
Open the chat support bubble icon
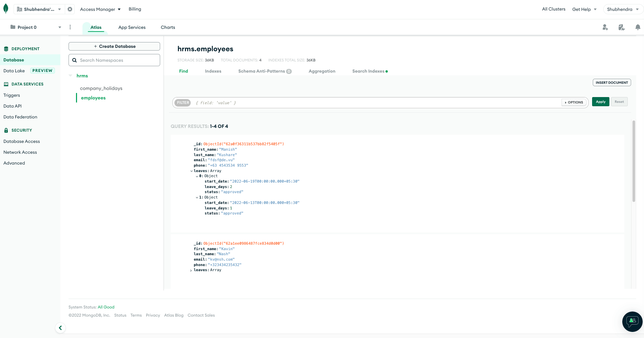click(632, 322)
